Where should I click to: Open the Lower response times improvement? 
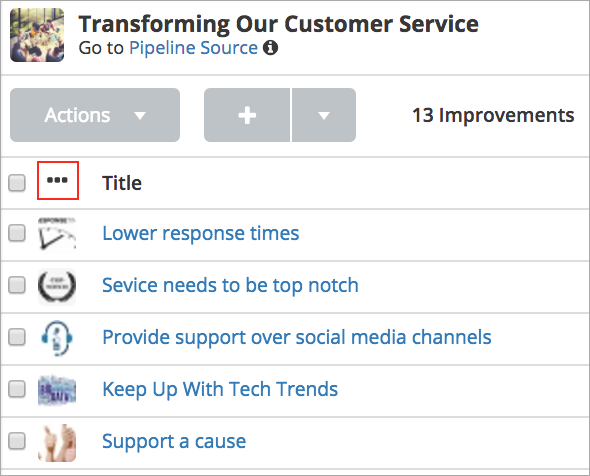pyautogui.click(x=201, y=233)
